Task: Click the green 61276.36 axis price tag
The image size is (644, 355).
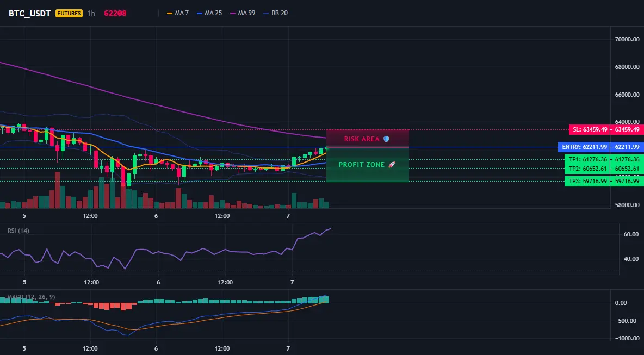Action: pyautogui.click(x=627, y=159)
